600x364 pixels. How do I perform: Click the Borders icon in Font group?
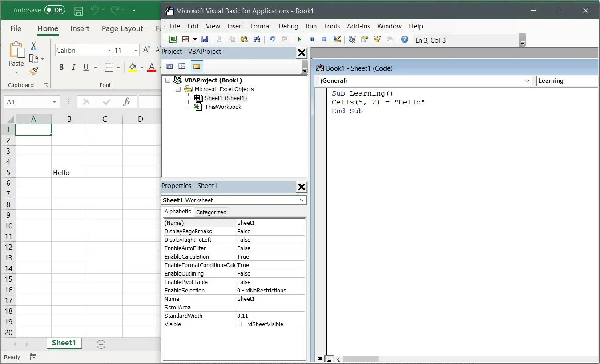109,68
